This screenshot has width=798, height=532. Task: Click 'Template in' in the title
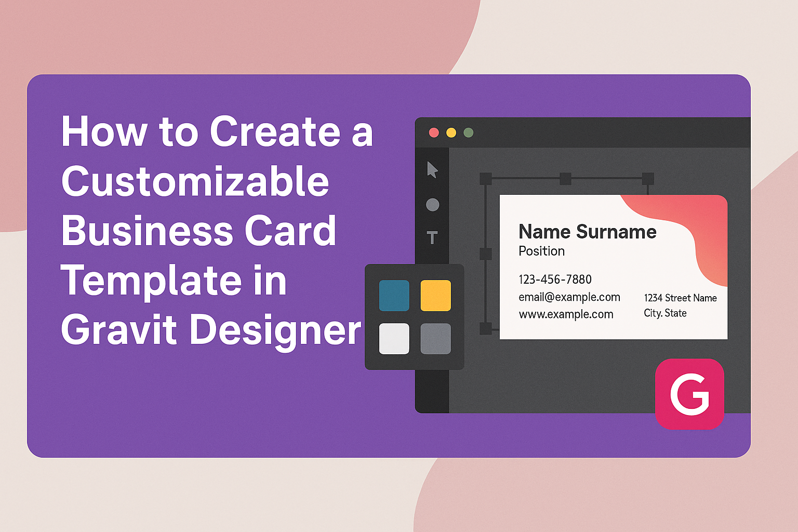point(174,281)
